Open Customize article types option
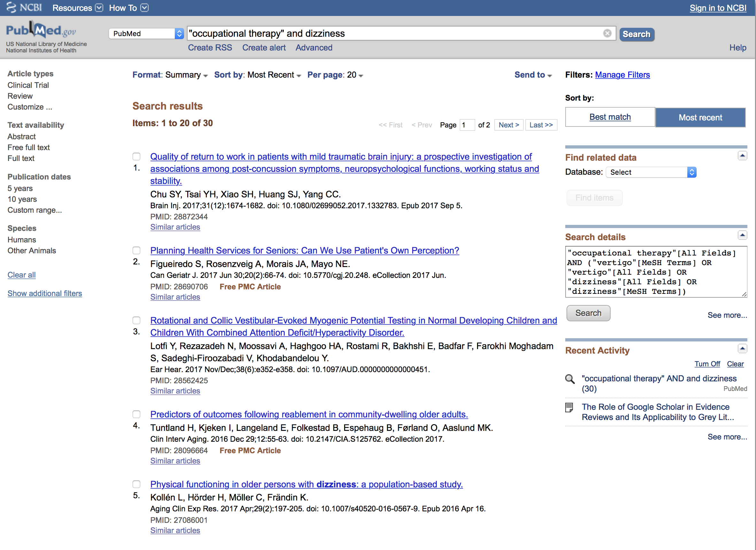This screenshot has width=756, height=550. coord(30,107)
